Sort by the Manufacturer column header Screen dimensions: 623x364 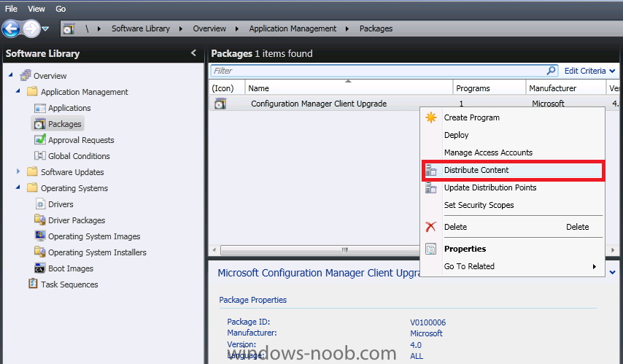pos(566,88)
